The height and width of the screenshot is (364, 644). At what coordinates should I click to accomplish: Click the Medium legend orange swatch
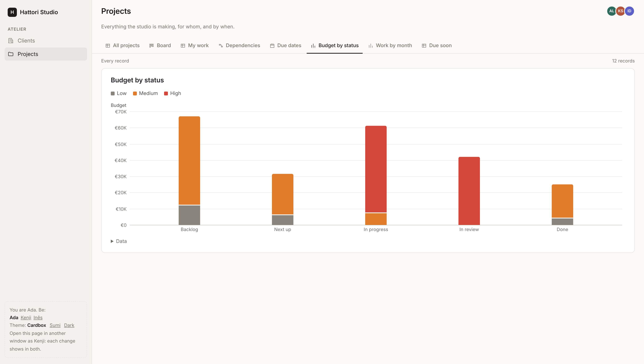point(135,93)
